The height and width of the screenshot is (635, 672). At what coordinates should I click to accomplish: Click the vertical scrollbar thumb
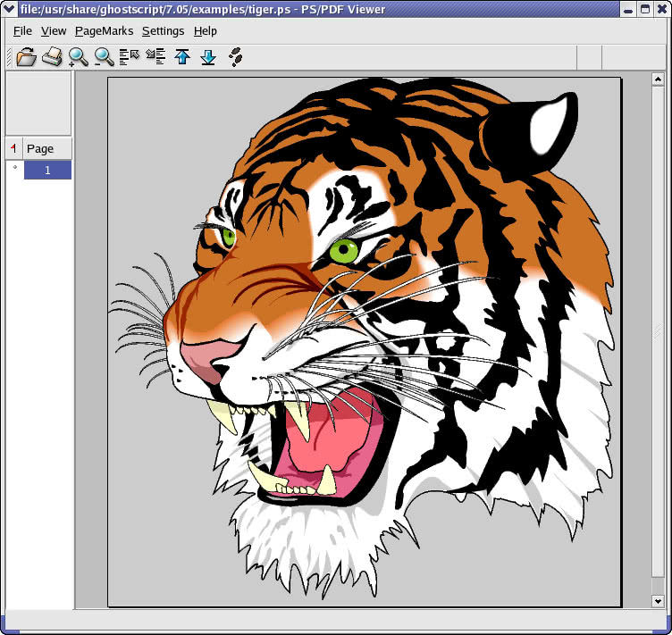pos(658,331)
